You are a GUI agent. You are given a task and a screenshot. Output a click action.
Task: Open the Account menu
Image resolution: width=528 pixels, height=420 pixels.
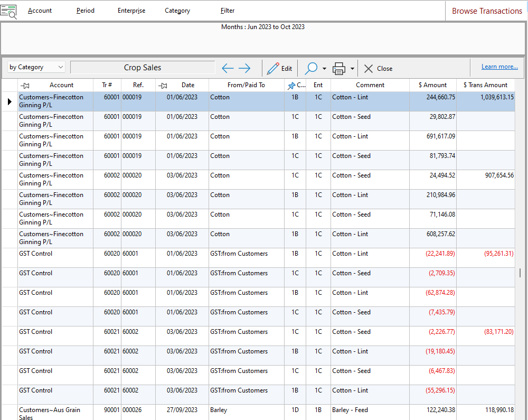click(40, 11)
